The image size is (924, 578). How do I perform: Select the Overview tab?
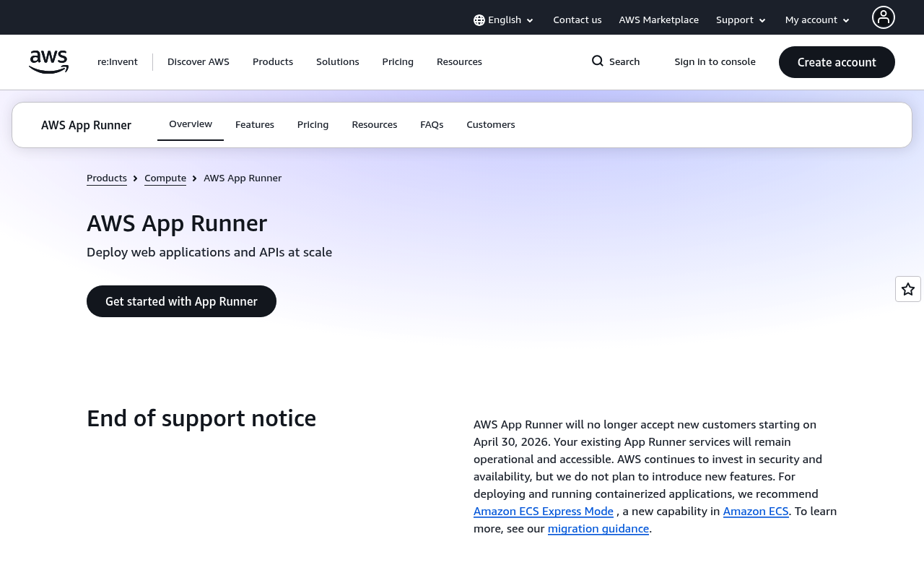(x=191, y=124)
